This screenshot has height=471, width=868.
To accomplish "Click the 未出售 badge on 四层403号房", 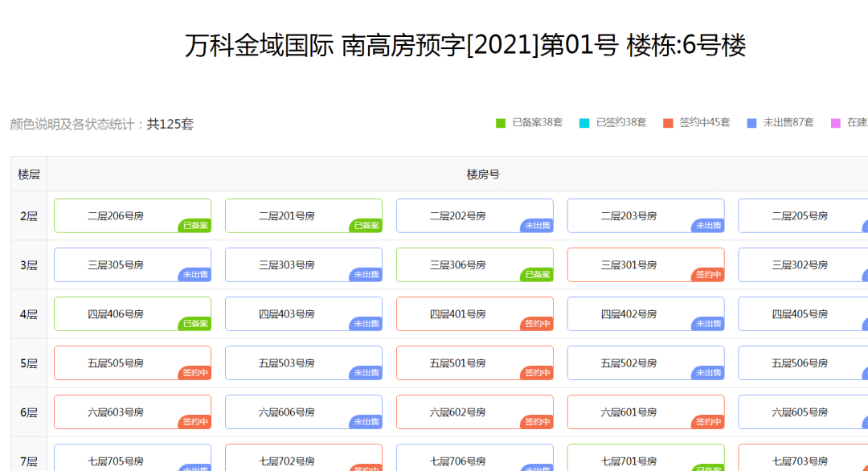I will pos(366,324).
